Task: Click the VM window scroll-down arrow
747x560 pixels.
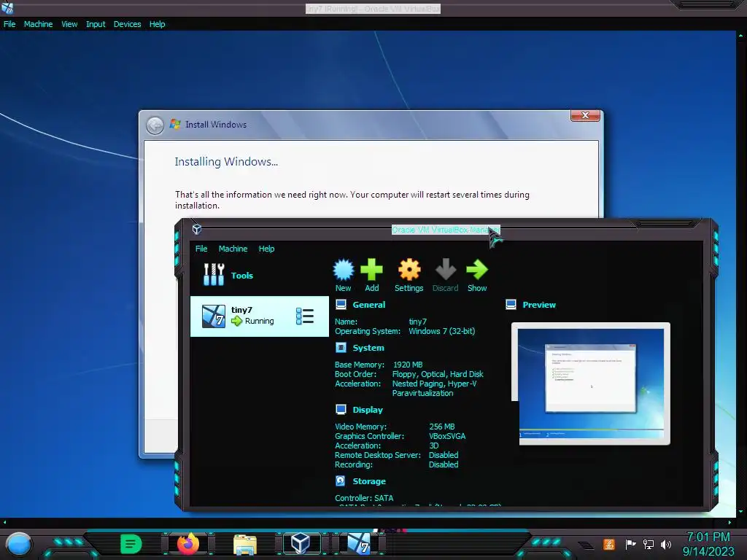Action: click(740, 511)
